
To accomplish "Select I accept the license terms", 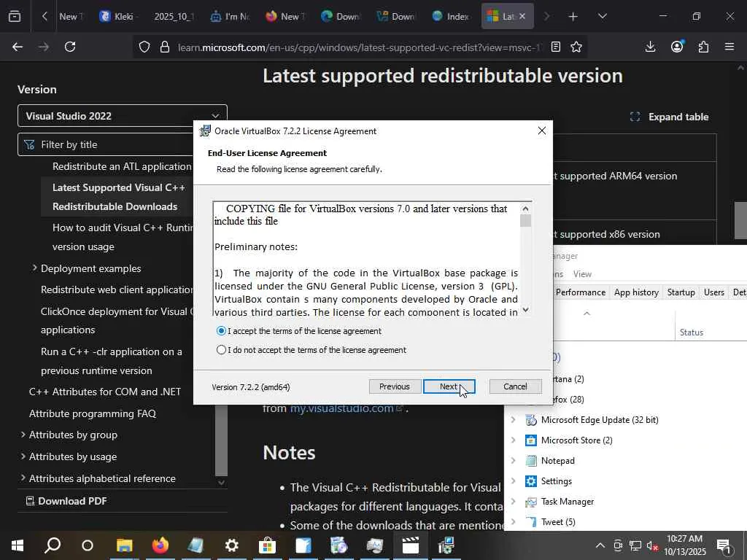I will coord(221,331).
